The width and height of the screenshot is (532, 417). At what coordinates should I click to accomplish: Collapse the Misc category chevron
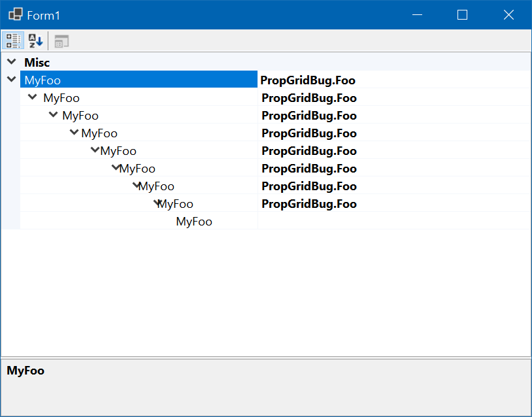pyautogui.click(x=11, y=62)
